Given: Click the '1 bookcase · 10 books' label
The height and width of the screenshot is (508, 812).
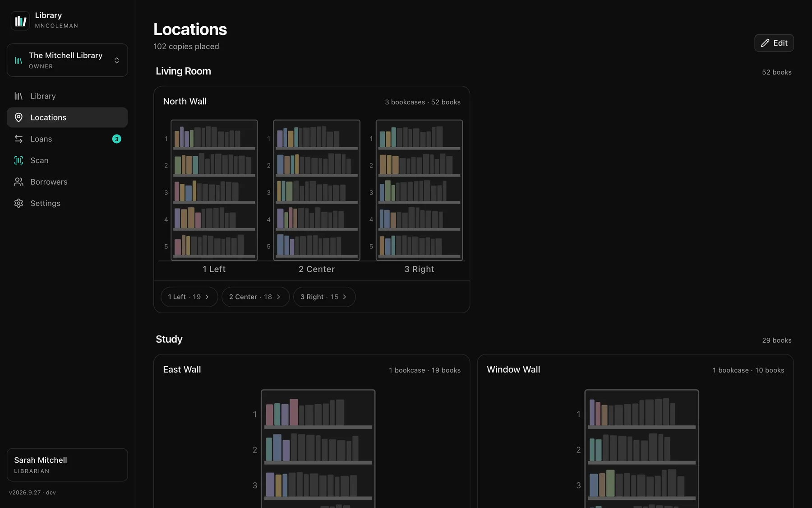Looking at the screenshot, I should [748, 370].
